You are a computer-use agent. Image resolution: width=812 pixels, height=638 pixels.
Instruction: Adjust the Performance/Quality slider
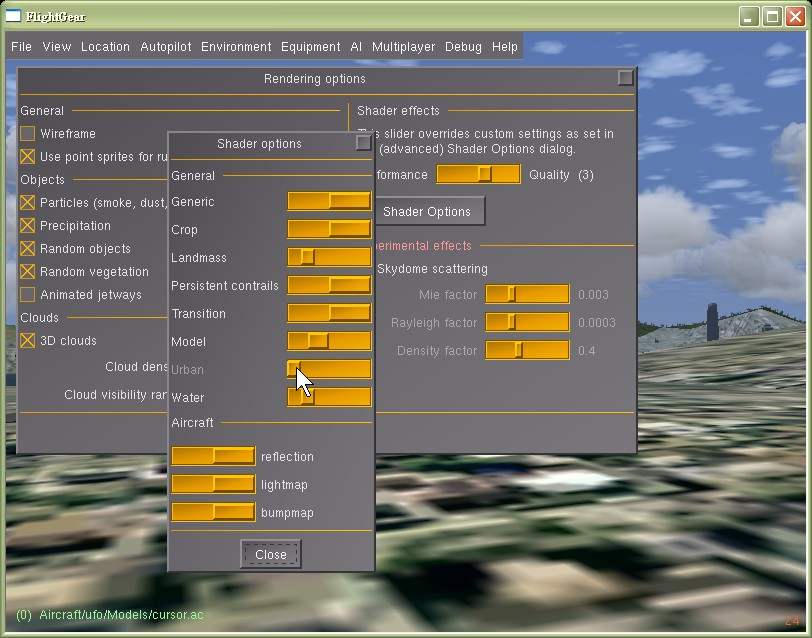click(x=478, y=174)
